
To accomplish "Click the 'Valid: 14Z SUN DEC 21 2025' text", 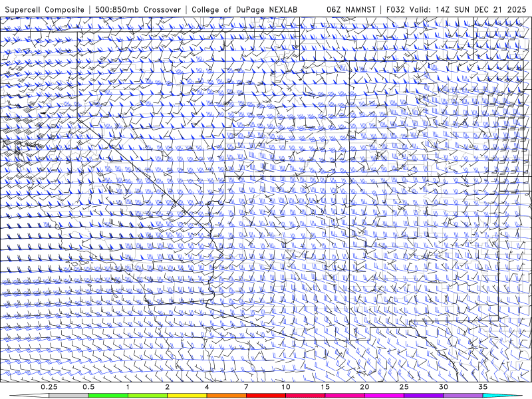I will 468,9.
